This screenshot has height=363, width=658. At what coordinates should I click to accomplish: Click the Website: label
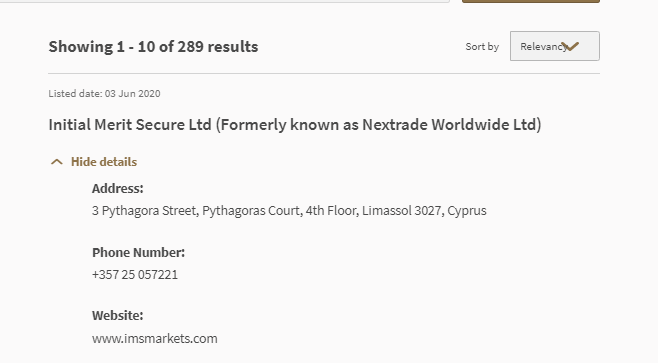point(118,315)
